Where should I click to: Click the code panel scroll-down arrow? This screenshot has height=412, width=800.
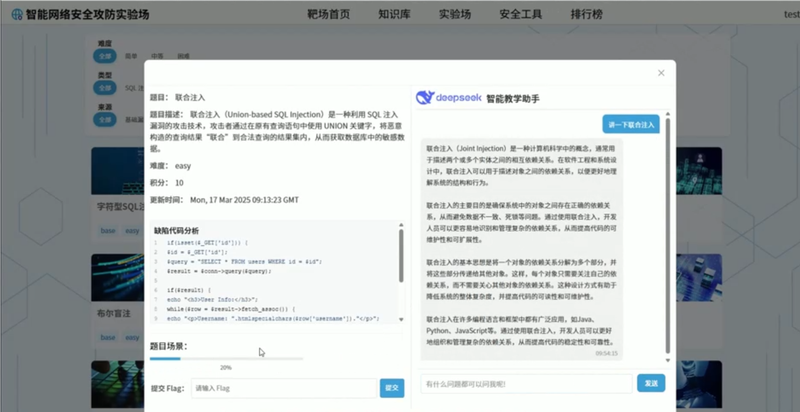click(401, 319)
